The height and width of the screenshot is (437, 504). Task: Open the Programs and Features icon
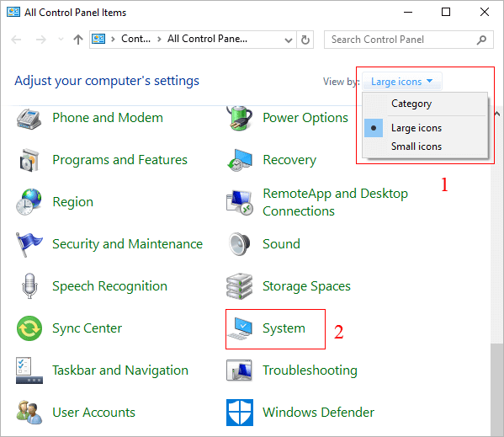pyautogui.click(x=29, y=160)
